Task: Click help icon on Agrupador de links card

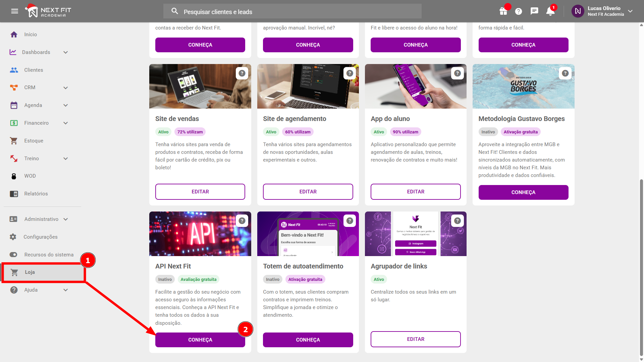Action: tap(458, 221)
